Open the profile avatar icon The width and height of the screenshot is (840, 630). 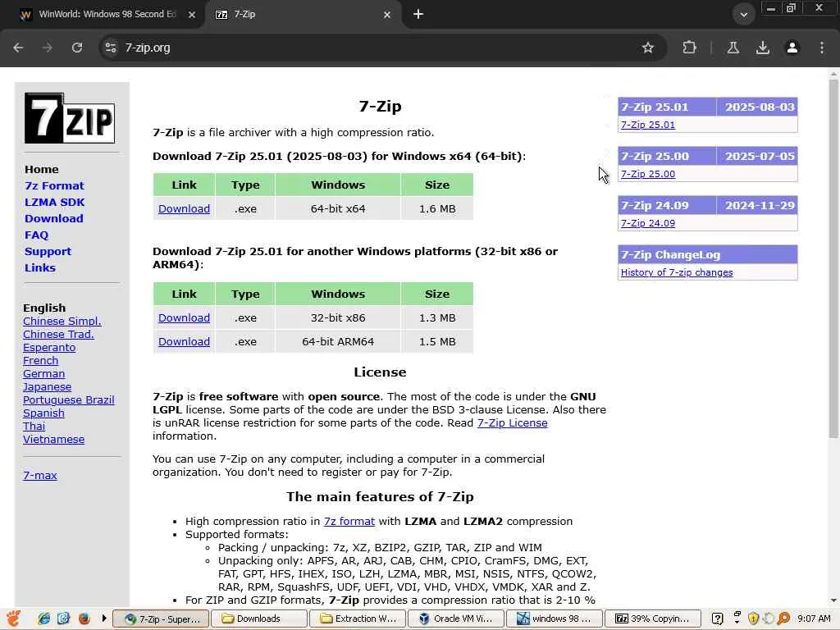coord(792,48)
